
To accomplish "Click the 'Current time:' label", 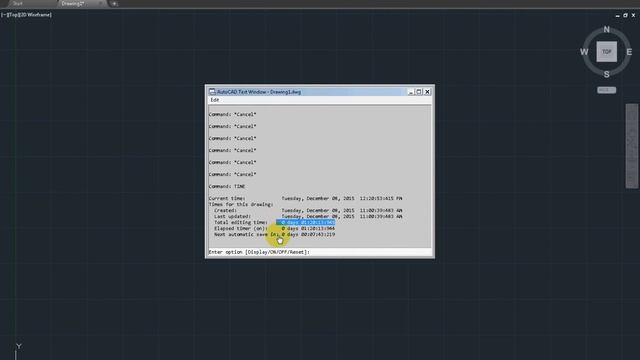I will tap(227, 198).
